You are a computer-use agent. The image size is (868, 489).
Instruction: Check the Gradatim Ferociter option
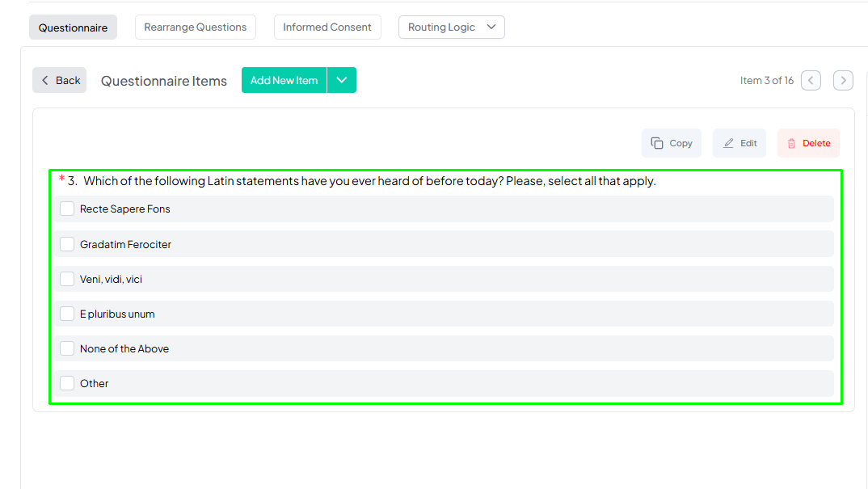click(67, 244)
